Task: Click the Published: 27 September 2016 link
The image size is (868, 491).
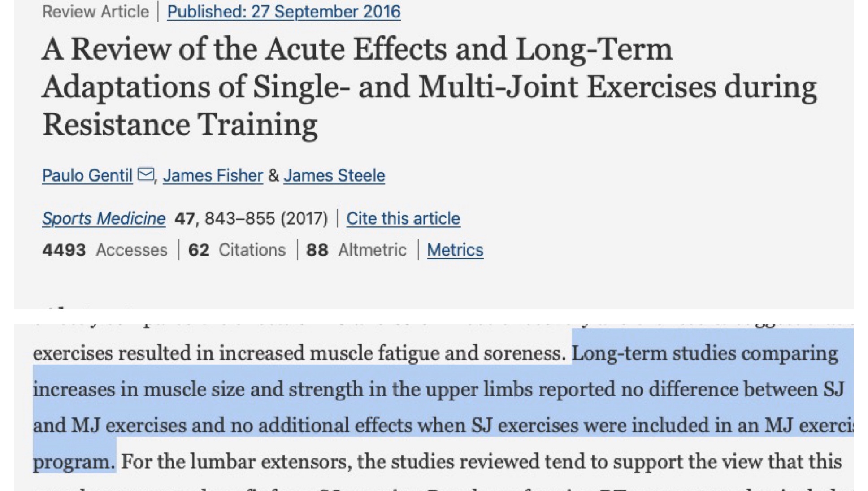Action: click(x=283, y=12)
